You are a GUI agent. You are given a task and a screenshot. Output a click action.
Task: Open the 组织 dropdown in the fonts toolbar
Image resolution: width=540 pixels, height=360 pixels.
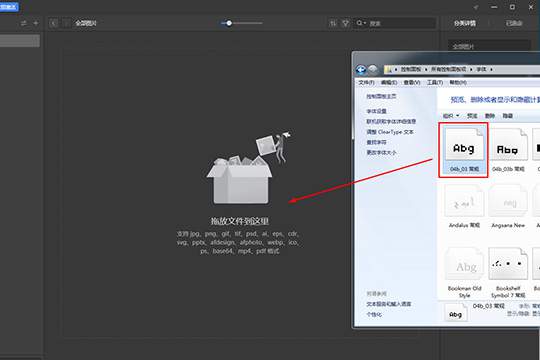click(451, 116)
